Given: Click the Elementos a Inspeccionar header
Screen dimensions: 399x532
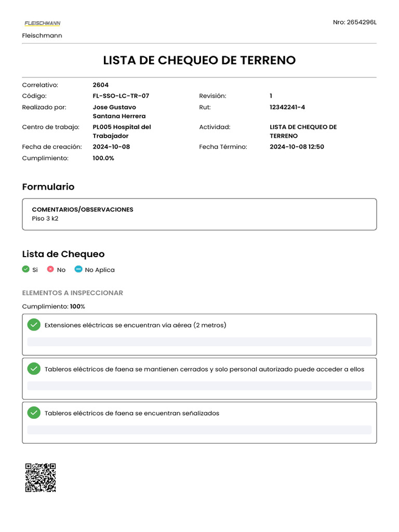Looking at the screenshot, I should coord(72,293).
